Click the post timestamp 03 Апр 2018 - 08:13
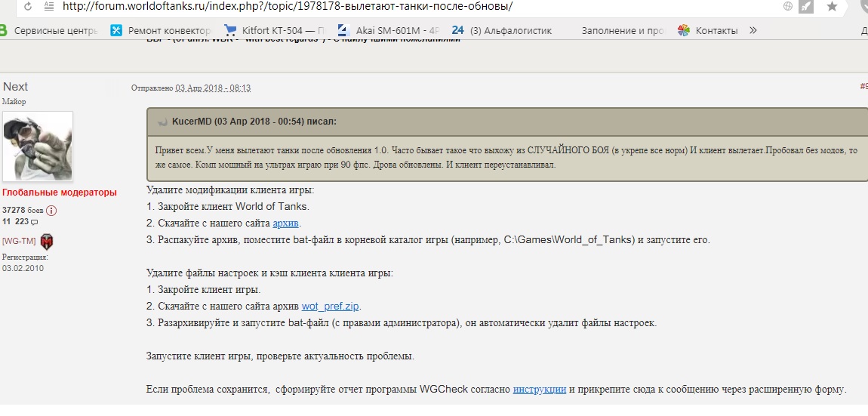 [x=213, y=88]
